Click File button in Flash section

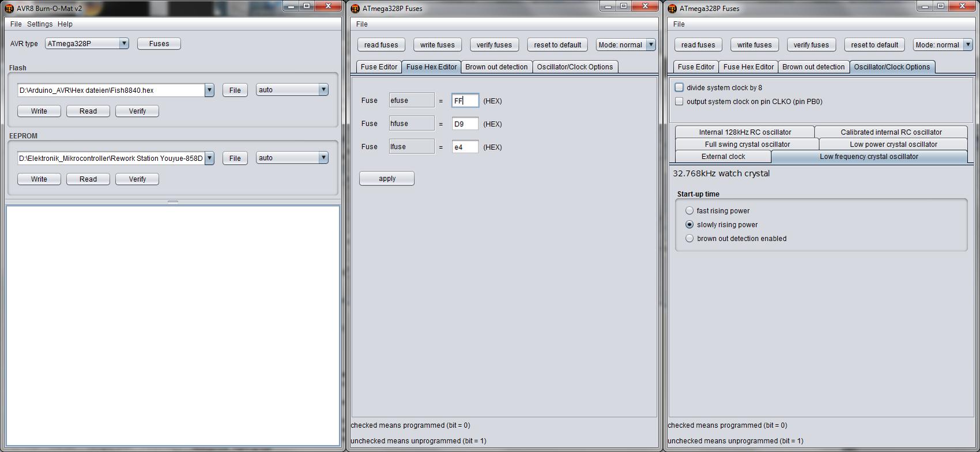(235, 90)
